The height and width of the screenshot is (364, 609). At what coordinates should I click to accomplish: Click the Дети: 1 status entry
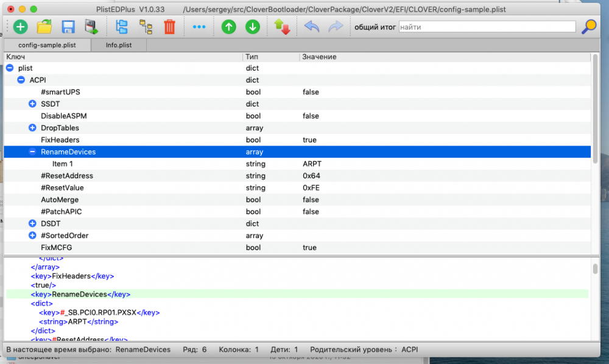pos(284,349)
